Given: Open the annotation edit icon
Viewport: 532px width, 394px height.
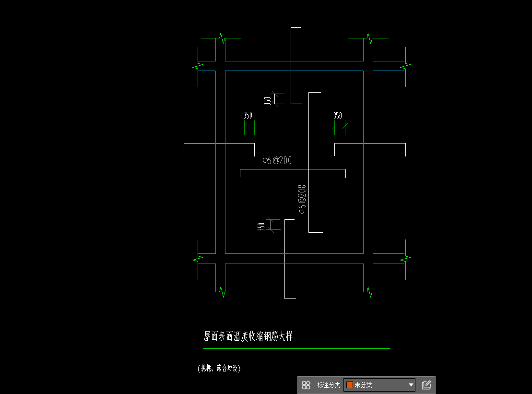Looking at the screenshot, I should point(426,385).
